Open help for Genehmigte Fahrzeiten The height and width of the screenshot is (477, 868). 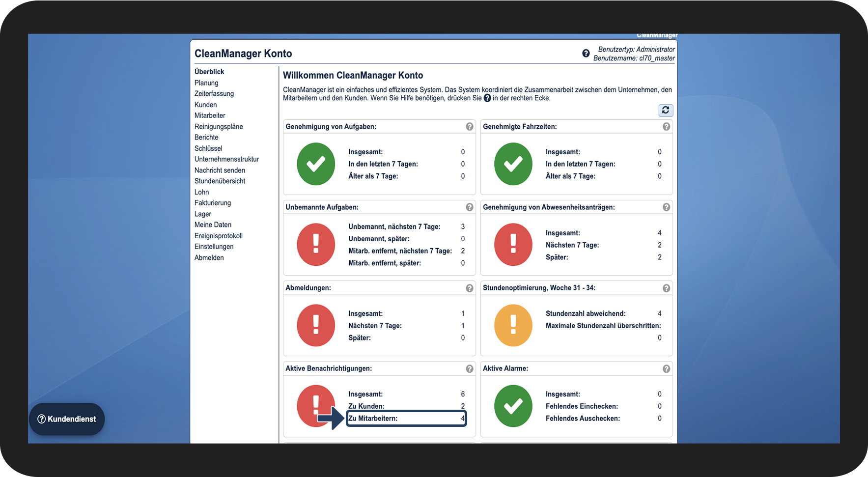pyautogui.click(x=666, y=127)
